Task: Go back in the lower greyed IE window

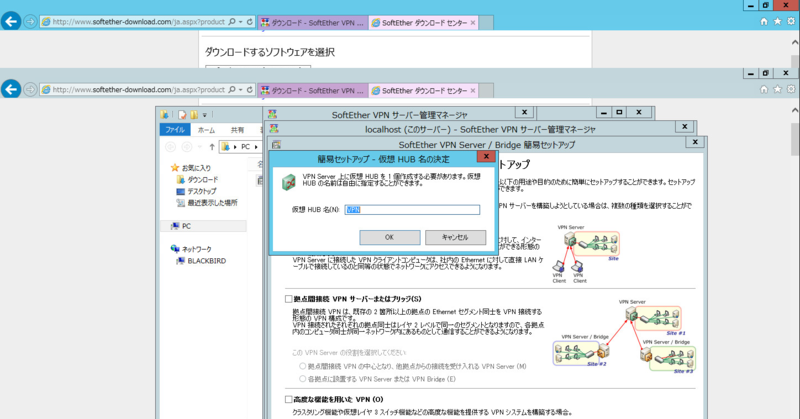Action: (11, 89)
